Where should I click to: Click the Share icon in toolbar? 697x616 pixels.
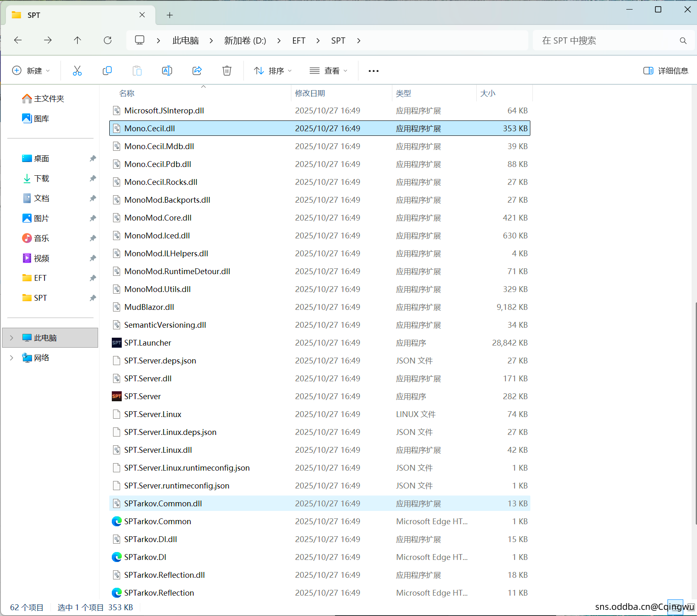pos(197,71)
